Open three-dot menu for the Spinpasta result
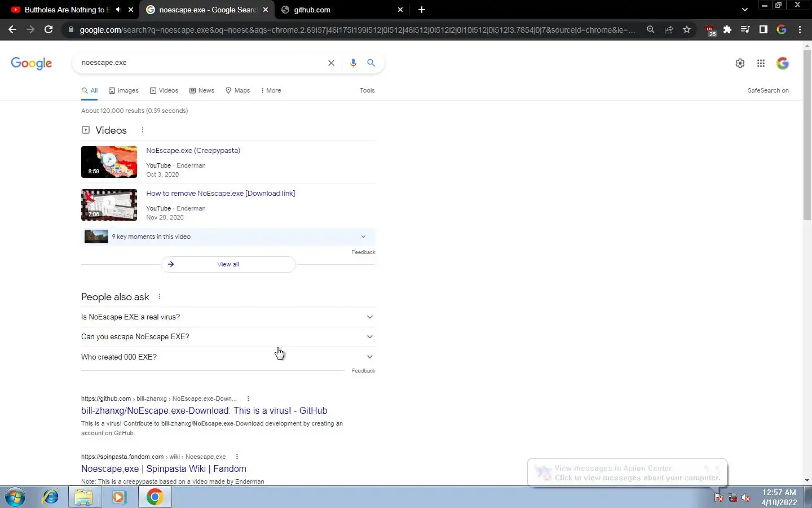The height and width of the screenshot is (508, 812). click(x=237, y=457)
